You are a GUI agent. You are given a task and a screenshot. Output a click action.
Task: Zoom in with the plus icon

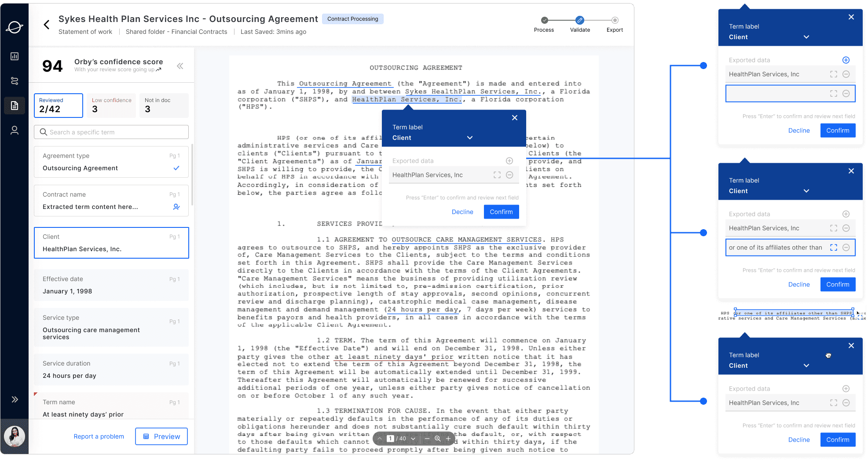click(448, 439)
